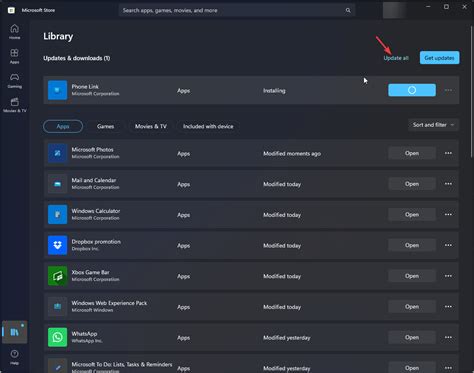Open WhatsApp with Open button
The height and width of the screenshot is (373, 474).
(x=412, y=337)
